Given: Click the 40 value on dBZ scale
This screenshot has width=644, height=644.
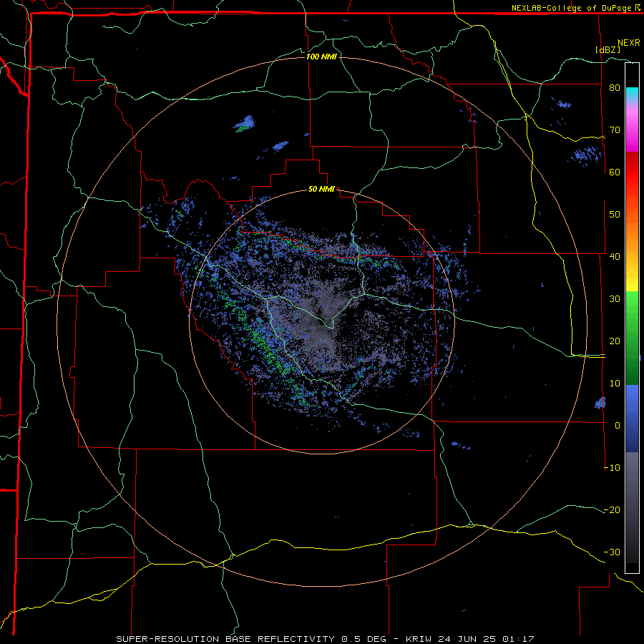Looking at the screenshot, I should [615, 257].
